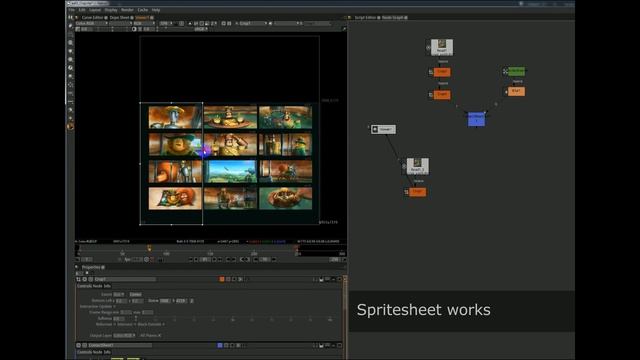Open the Preset dropdown in Crop1 properties
The image size is (640, 360).
119,294
